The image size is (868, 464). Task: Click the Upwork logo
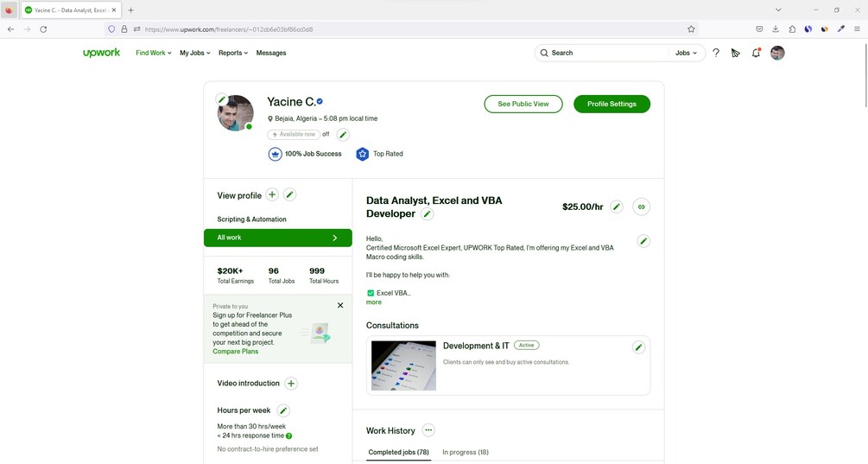pos(101,53)
